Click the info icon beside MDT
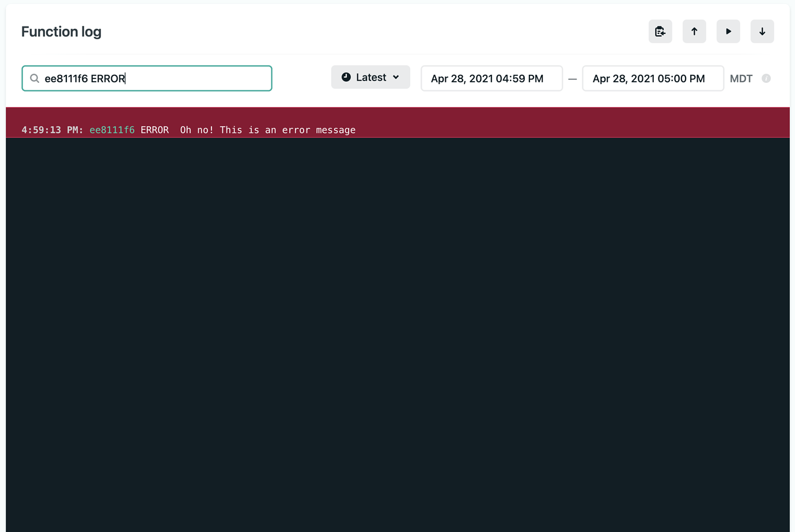Viewport: 795px width, 532px height. (x=766, y=78)
